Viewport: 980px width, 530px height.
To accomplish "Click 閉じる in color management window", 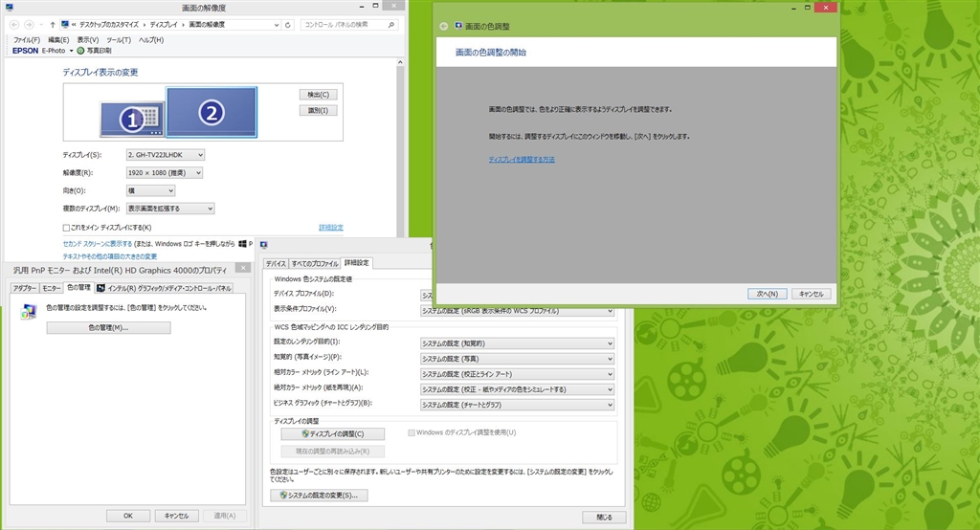I will click(x=604, y=517).
